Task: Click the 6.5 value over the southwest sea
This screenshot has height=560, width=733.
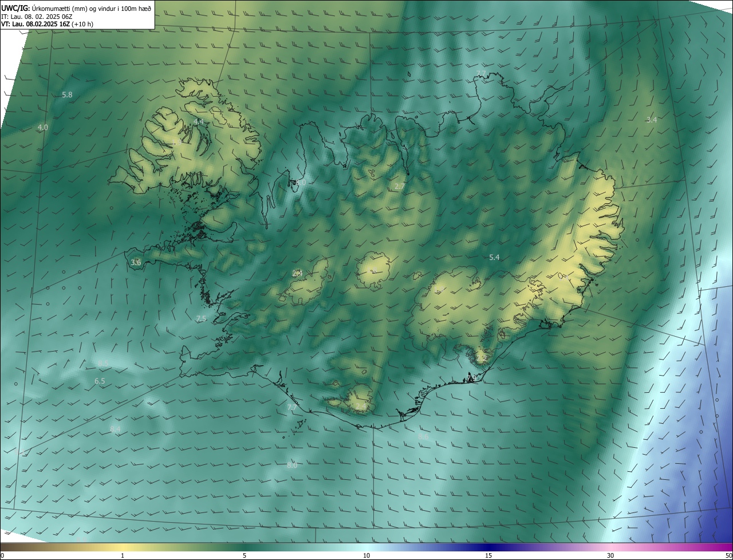Action: (x=100, y=381)
